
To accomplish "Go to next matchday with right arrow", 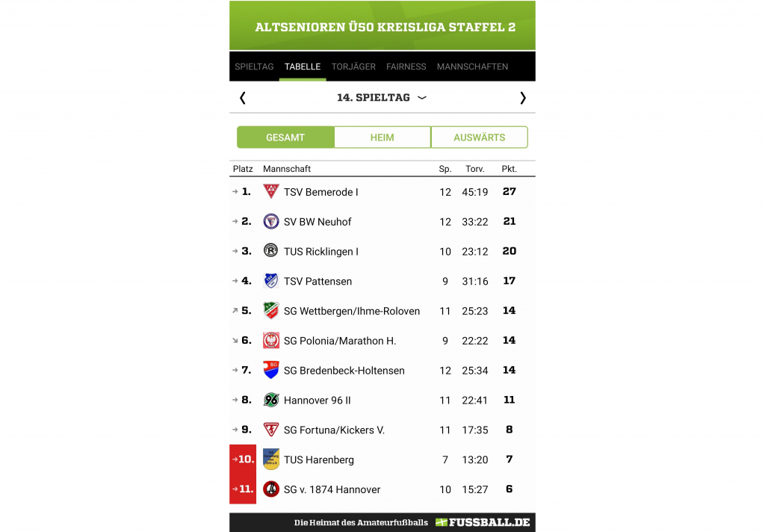I will click(522, 98).
